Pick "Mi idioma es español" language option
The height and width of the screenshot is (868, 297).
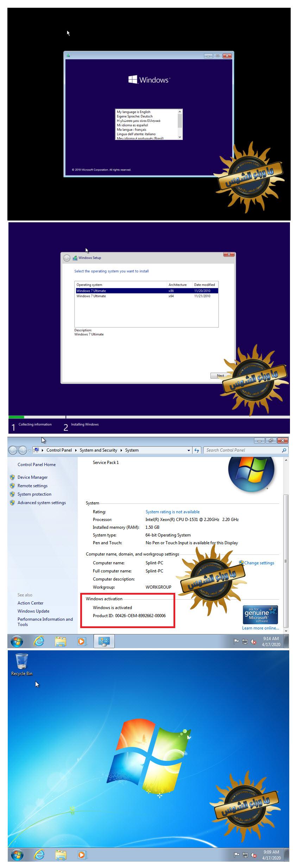pyautogui.click(x=132, y=125)
